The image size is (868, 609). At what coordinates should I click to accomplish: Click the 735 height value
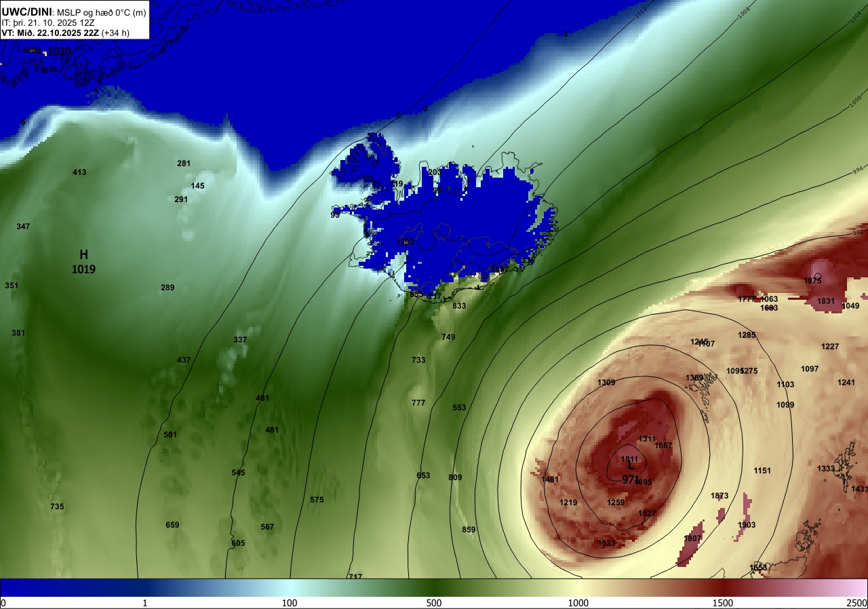57,507
